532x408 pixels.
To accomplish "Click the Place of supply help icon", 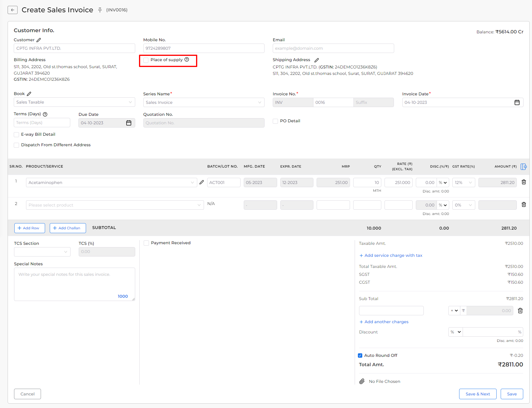I will (x=187, y=59).
